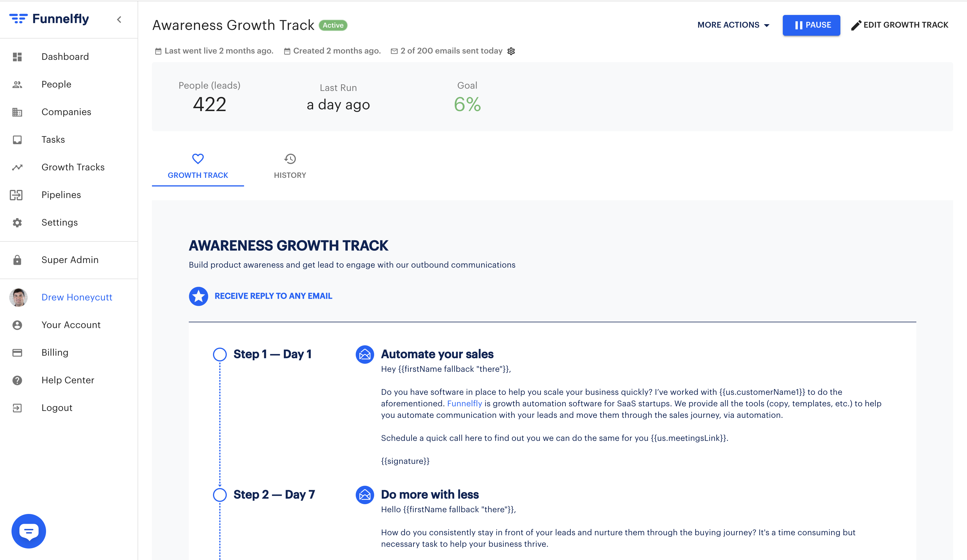
Task: Open the Funnelfly hyperlink in email text
Action: 464,403
